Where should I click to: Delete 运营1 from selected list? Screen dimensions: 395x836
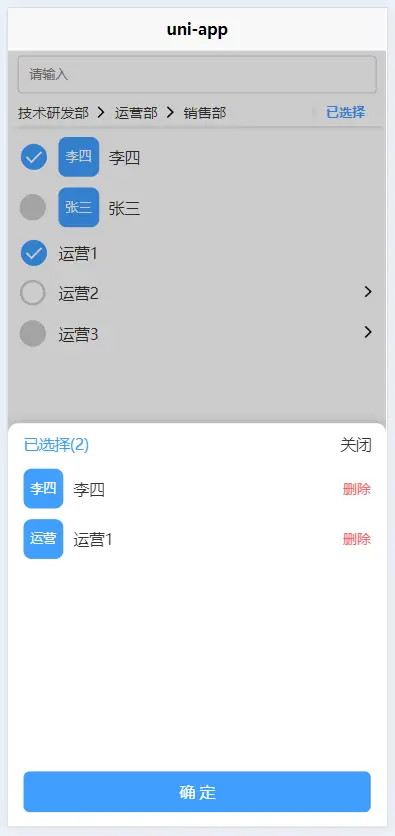[357, 539]
